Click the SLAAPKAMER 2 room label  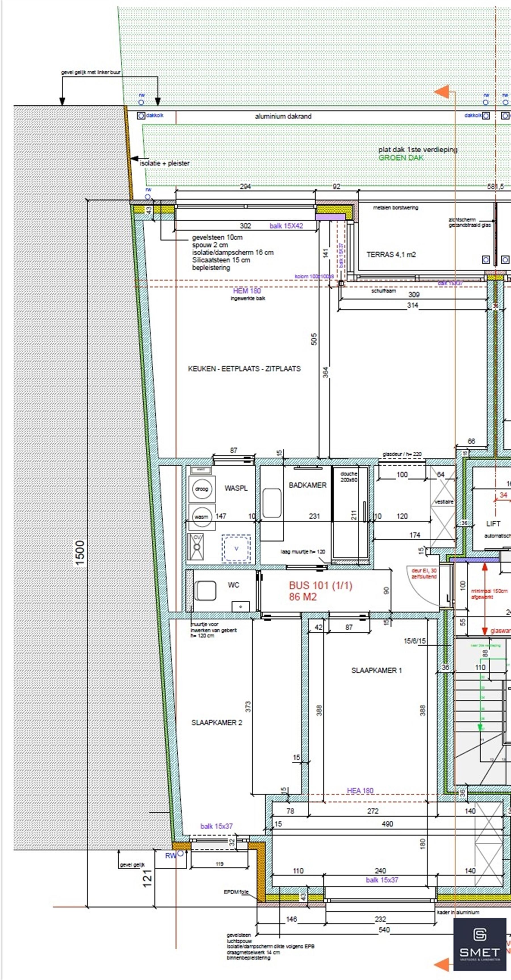[x=216, y=723]
